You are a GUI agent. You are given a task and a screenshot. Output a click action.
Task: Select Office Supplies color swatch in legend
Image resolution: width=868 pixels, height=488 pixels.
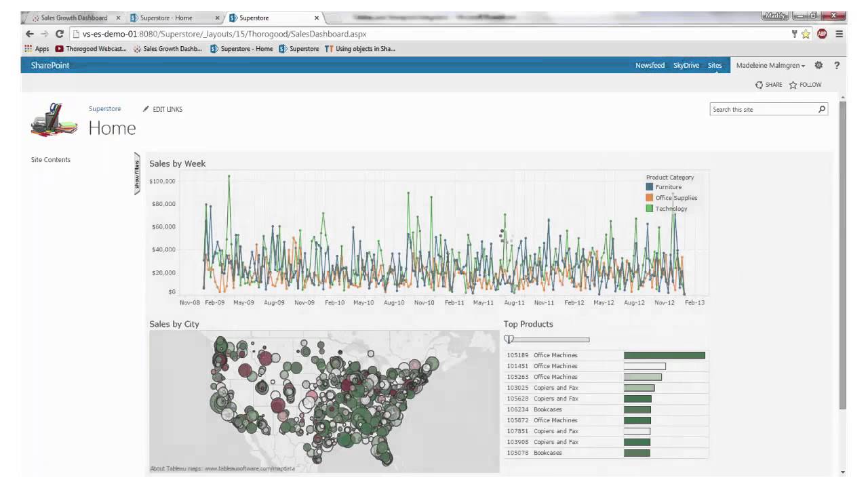[x=650, y=198]
